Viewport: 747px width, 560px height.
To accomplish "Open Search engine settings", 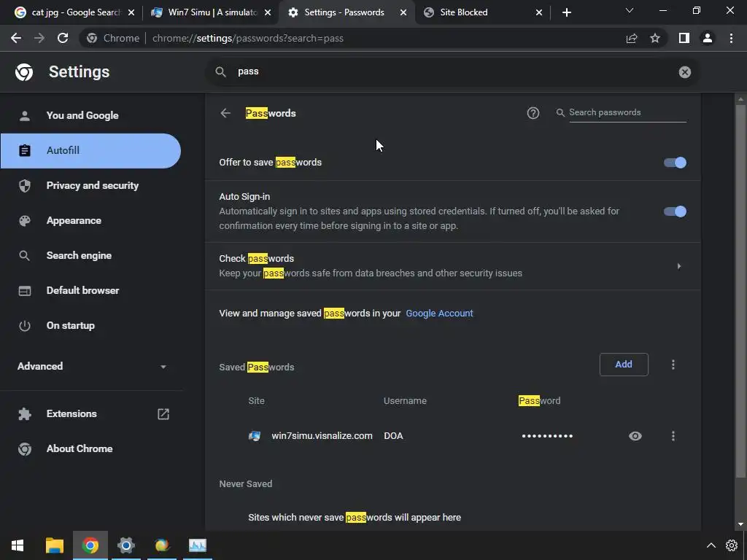I will (91, 255).
